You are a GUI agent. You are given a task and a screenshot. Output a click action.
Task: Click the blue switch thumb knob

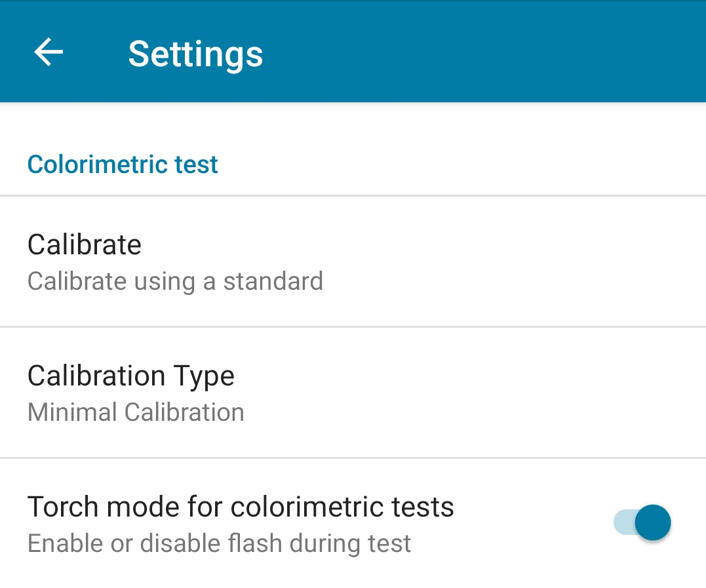[x=653, y=522]
